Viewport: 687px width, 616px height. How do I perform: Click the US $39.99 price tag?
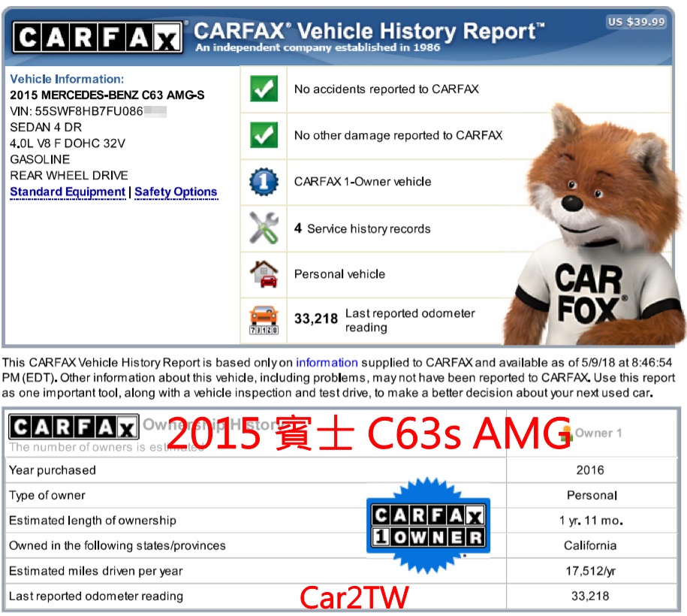click(637, 22)
